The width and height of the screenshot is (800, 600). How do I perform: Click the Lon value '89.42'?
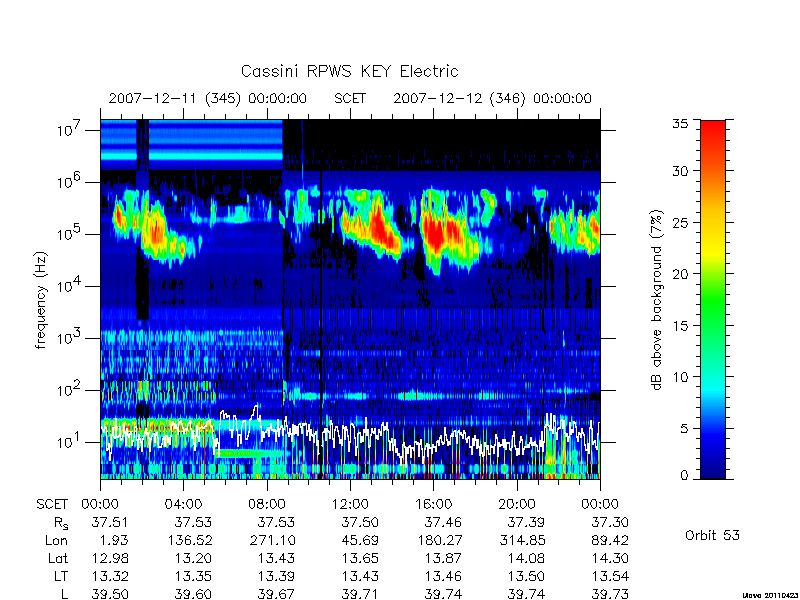point(610,540)
